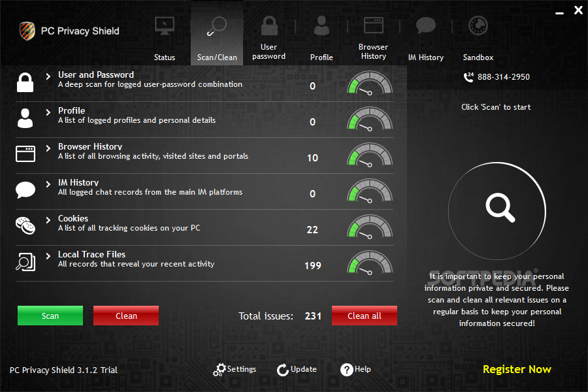Open the Browser History tab label
The width and height of the screenshot is (588, 392).
[x=373, y=52]
